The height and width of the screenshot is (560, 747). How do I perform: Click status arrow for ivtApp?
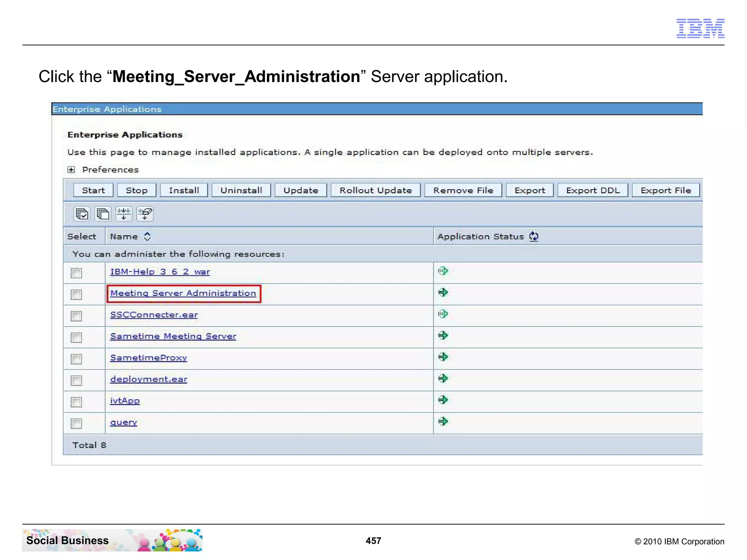pyautogui.click(x=443, y=400)
